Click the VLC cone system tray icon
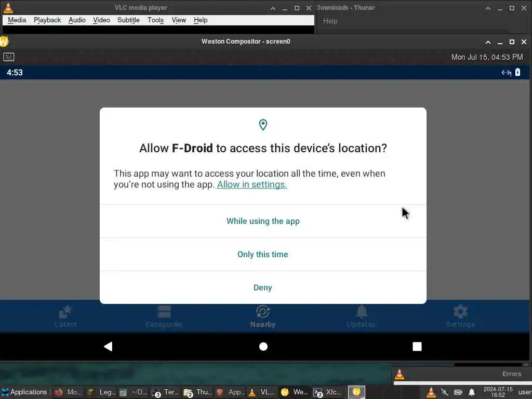 click(x=431, y=392)
